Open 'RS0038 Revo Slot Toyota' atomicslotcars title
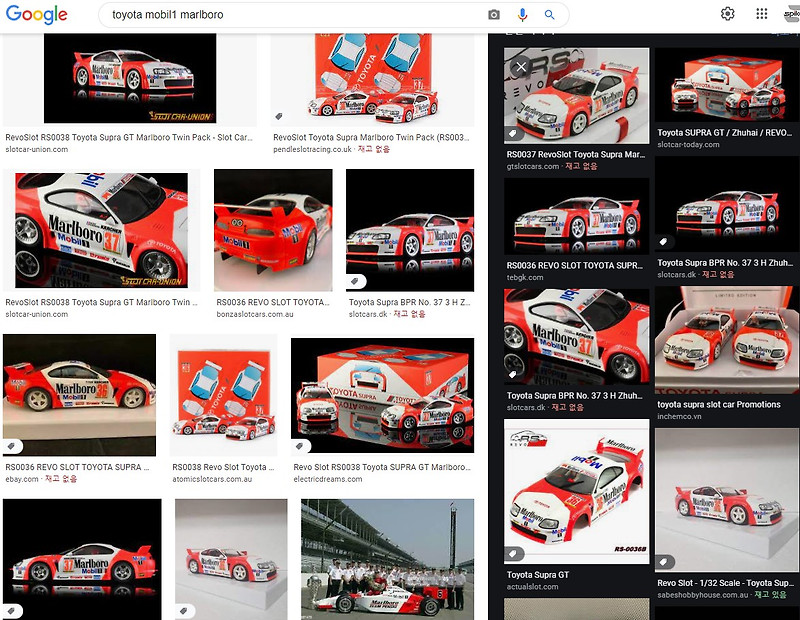Viewport: 800px width, 620px height. (x=223, y=467)
